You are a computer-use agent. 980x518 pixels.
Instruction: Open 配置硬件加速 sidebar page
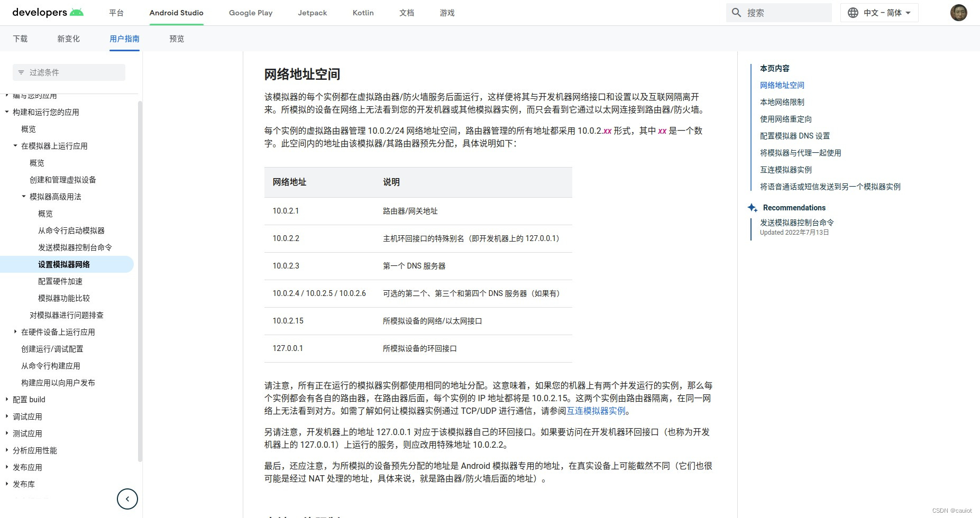coord(60,281)
